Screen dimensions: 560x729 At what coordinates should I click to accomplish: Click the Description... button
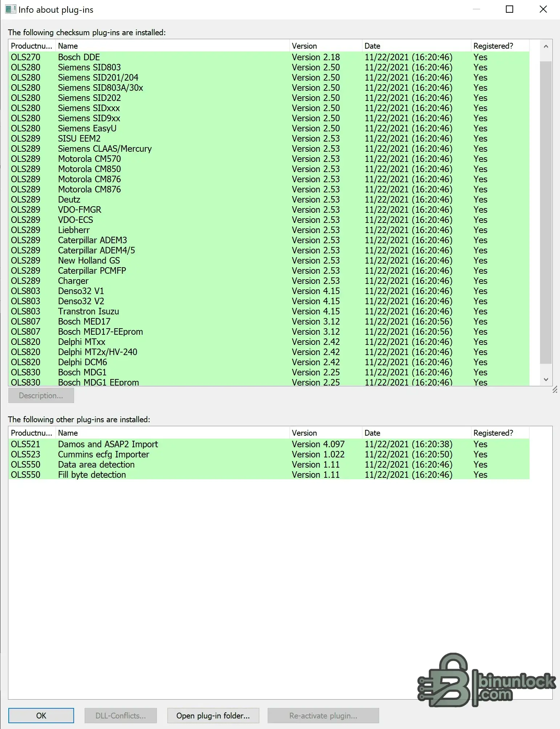pos(41,395)
